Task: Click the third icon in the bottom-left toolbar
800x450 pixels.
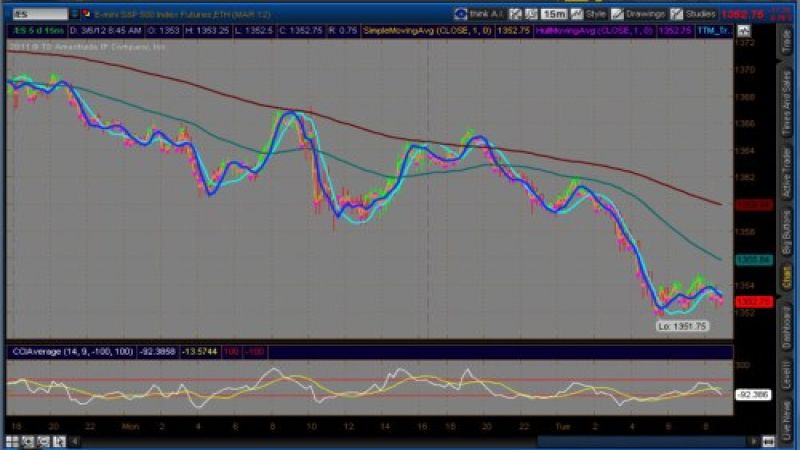Action: [44, 441]
